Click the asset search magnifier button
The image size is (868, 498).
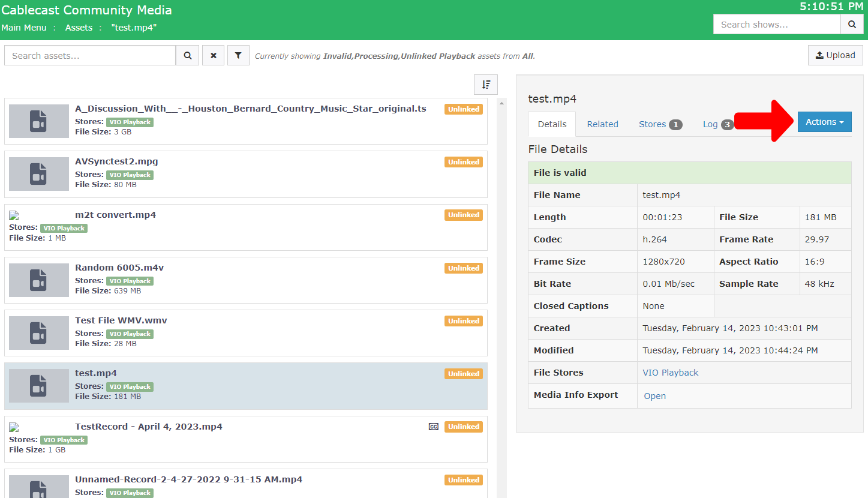(x=187, y=55)
